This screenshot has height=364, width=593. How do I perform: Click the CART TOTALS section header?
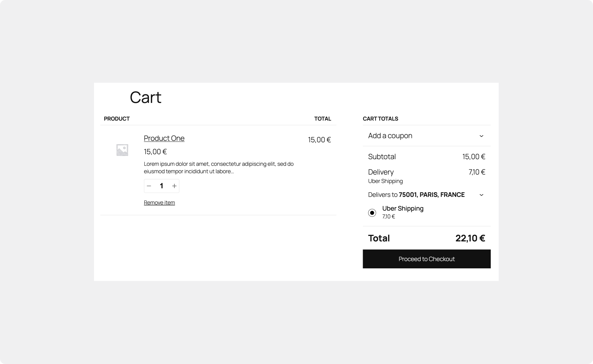[x=381, y=118]
